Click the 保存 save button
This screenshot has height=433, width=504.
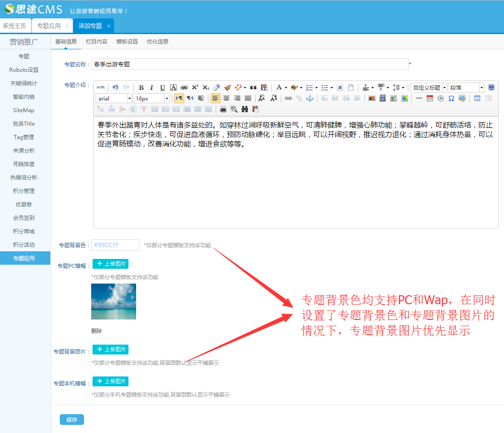click(x=72, y=420)
